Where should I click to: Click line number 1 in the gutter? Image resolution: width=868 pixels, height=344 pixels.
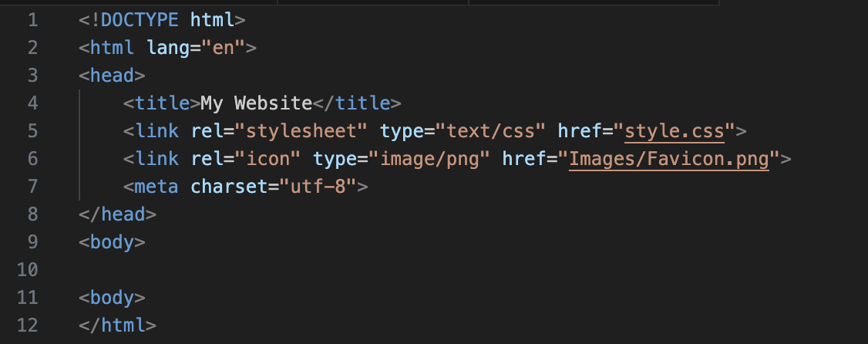click(x=32, y=20)
